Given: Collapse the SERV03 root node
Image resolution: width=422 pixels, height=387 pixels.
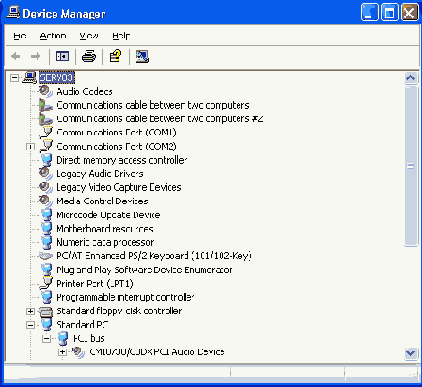Looking at the screenshot, I should click(x=14, y=78).
